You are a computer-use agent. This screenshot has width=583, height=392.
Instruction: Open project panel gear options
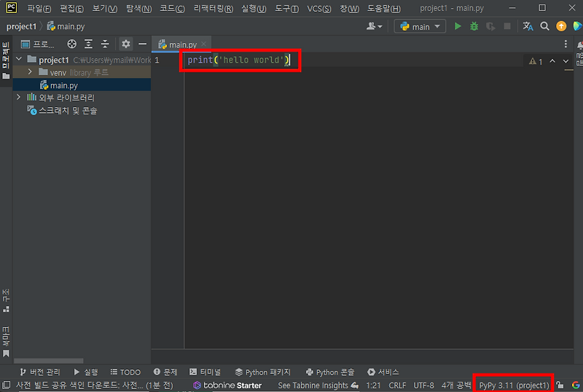click(x=126, y=44)
